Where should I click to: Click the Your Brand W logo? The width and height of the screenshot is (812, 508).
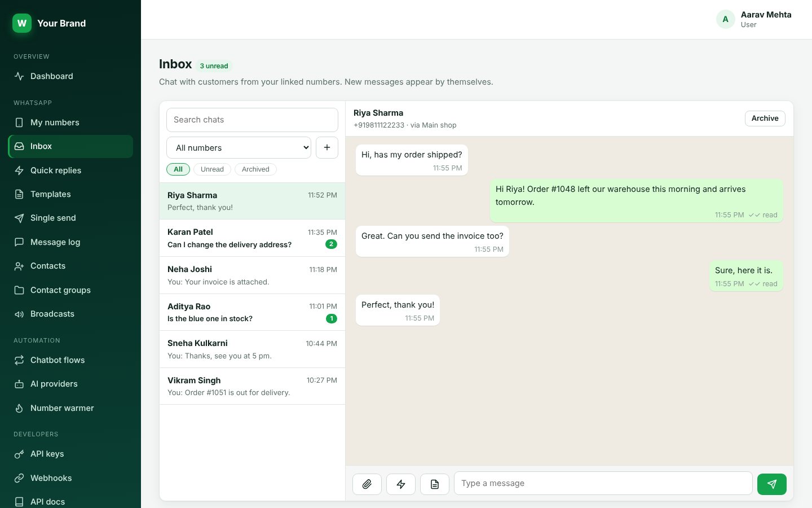[22, 23]
